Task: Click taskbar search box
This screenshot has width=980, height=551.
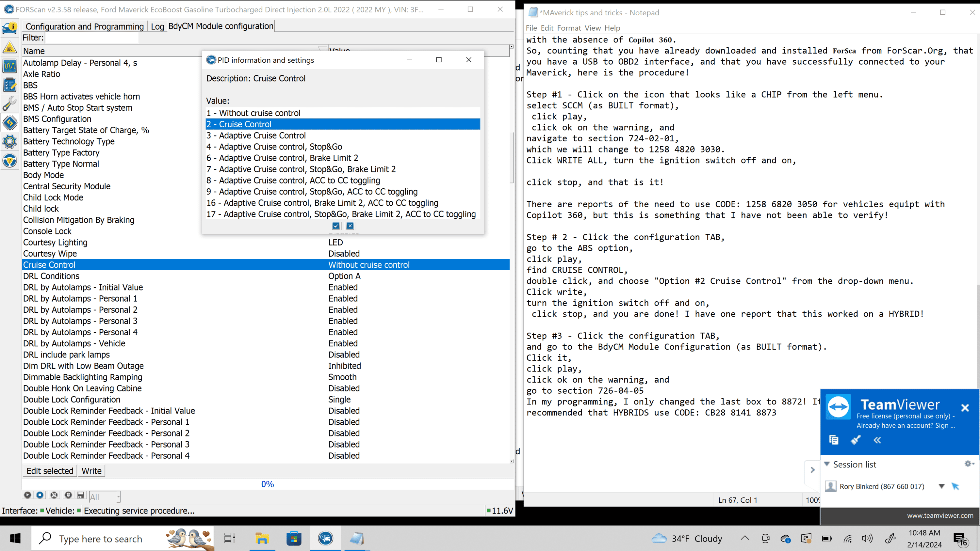Action: tap(122, 538)
